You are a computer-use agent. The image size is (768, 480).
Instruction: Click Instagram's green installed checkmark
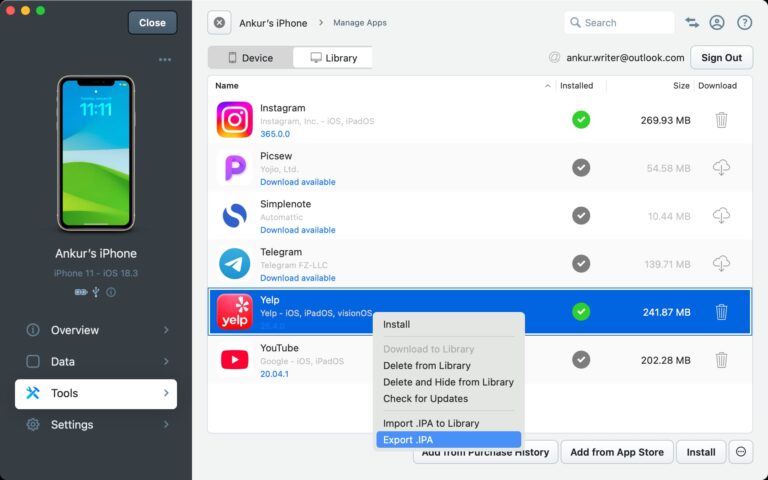pos(581,120)
